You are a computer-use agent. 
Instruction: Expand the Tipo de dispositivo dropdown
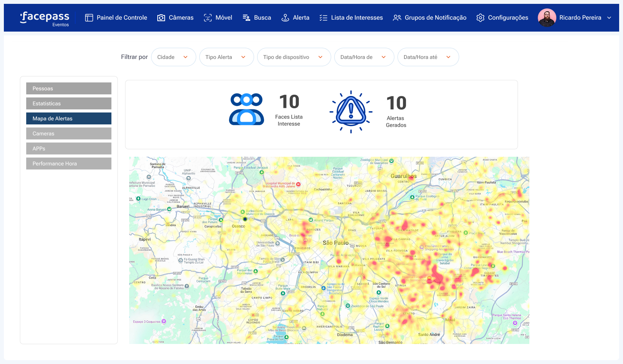(294, 57)
